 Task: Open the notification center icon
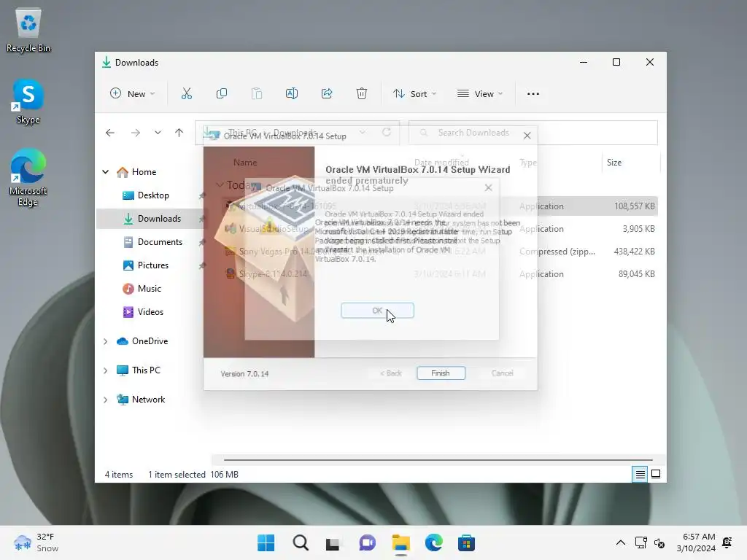click(x=727, y=542)
